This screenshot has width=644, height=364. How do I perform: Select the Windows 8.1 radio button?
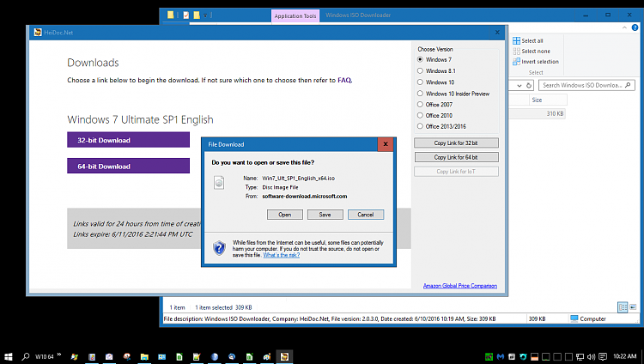[420, 70]
